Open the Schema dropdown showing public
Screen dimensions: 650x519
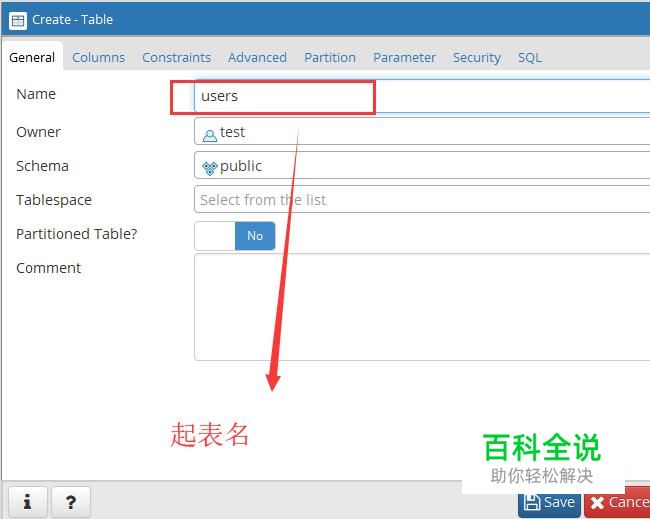(422, 165)
